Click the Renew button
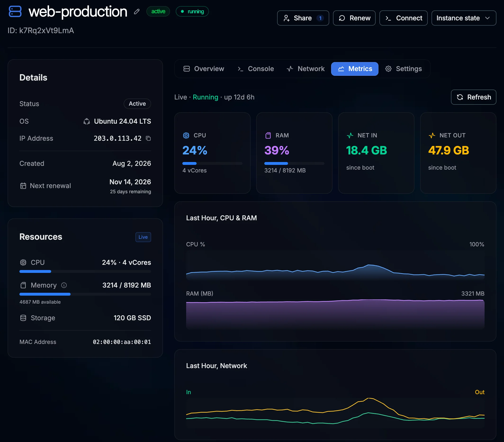Viewport: 504px width, 442px height. click(x=354, y=18)
